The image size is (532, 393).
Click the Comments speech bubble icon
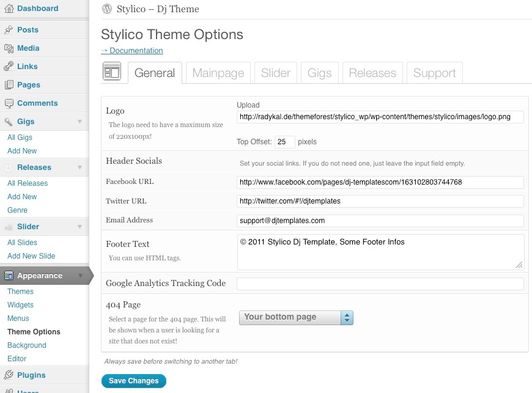pos(9,103)
